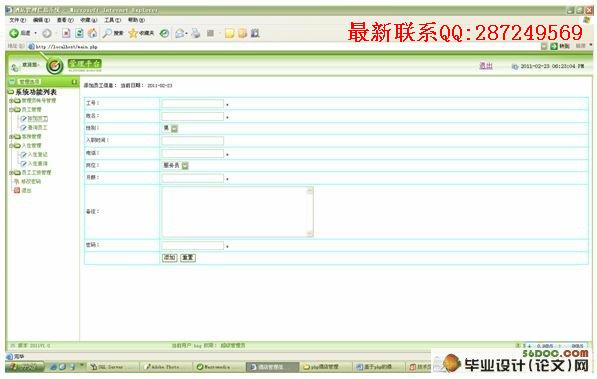Open the 性别 gender dropdown showing 男
The image size is (597, 379).
pos(174,128)
